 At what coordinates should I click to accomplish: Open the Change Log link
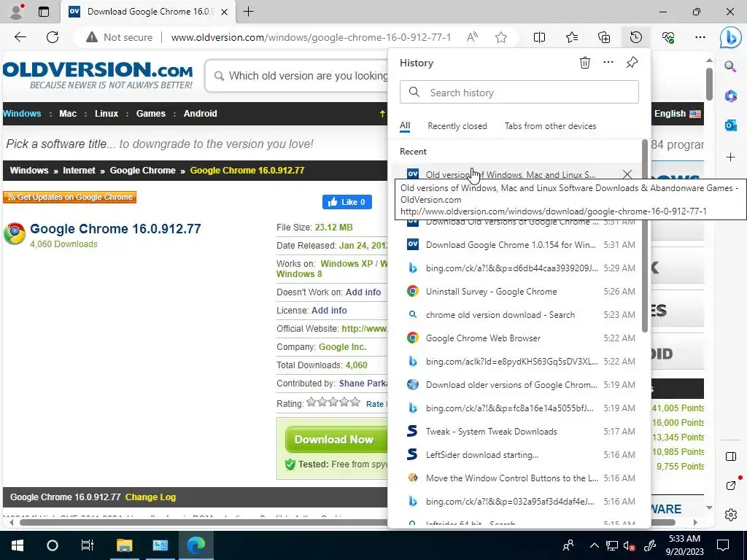click(150, 497)
